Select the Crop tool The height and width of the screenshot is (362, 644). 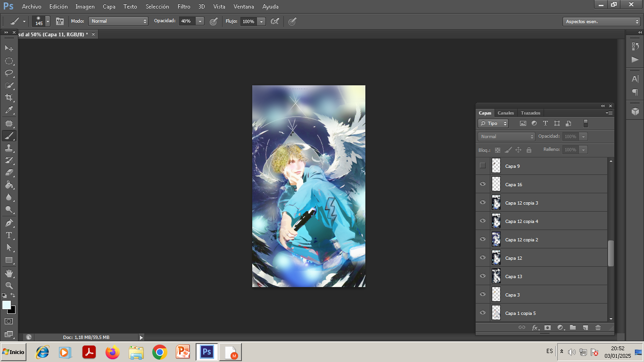click(x=9, y=98)
